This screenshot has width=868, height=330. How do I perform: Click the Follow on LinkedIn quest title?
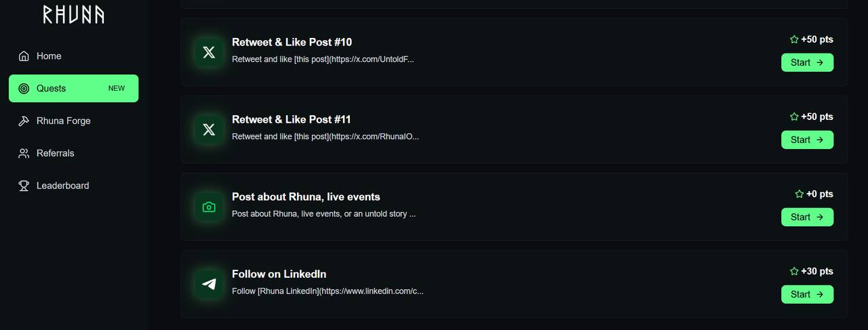[279, 274]
